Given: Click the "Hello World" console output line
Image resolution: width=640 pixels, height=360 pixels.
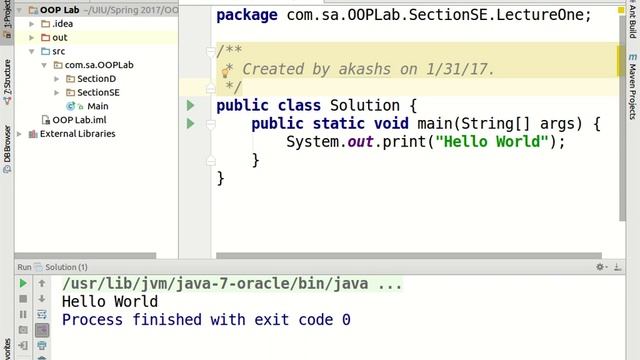Looking at the screenshot, I should 110,302.
